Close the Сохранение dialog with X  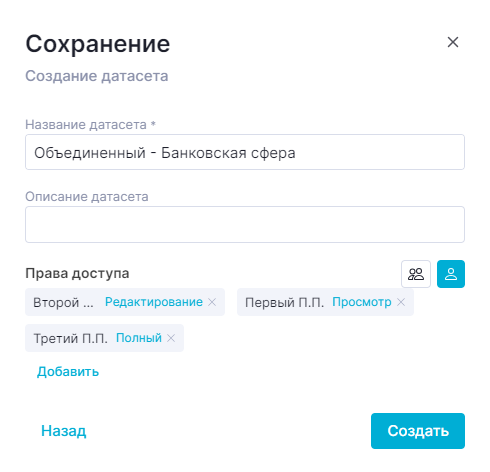pyautogui.click(x=453, y=42)
